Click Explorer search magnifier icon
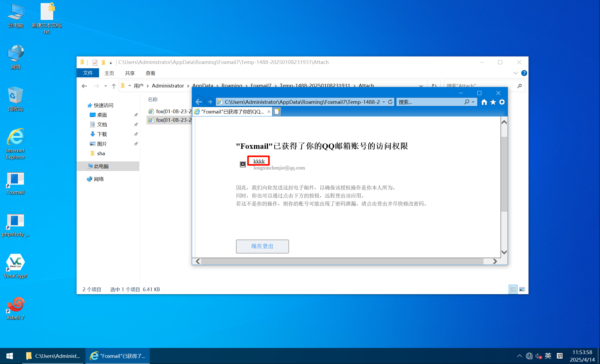 point(520,86)
